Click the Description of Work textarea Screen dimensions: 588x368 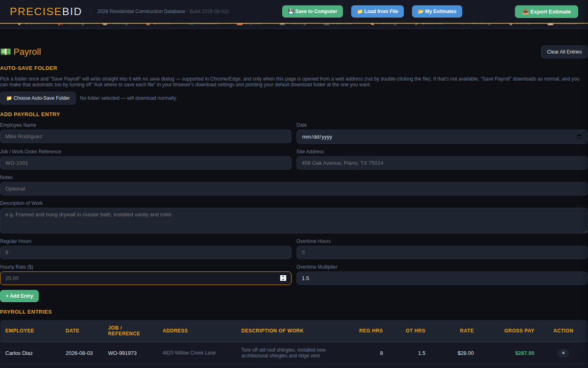294,220
